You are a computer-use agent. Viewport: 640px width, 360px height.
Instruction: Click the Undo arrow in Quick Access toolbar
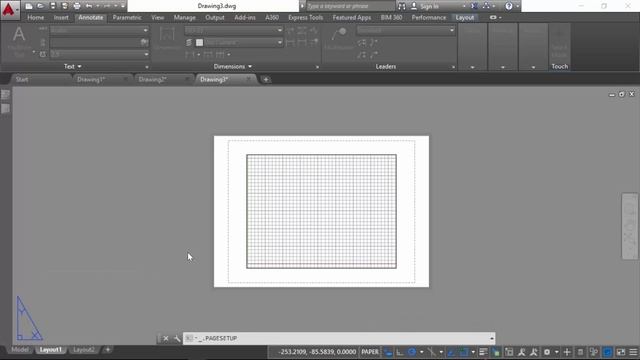(89, 6)
